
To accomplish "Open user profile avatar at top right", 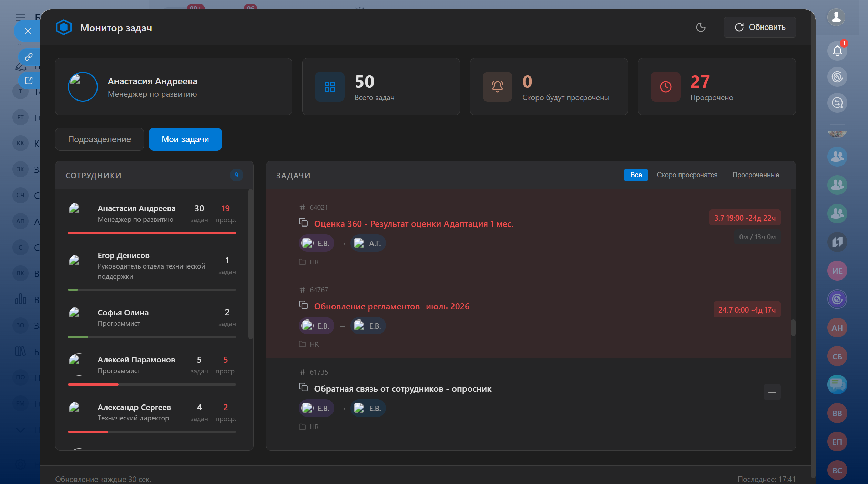I will (x=836, y=17).
